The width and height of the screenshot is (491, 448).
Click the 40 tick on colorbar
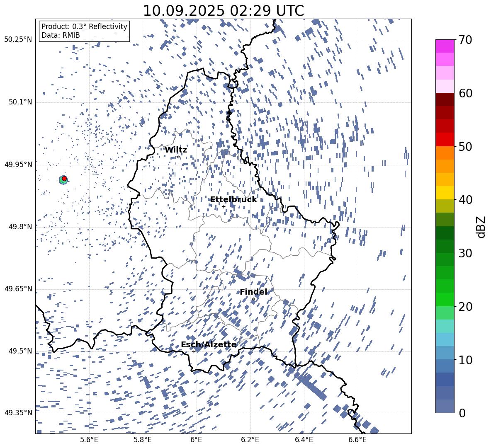click(465, 200)
